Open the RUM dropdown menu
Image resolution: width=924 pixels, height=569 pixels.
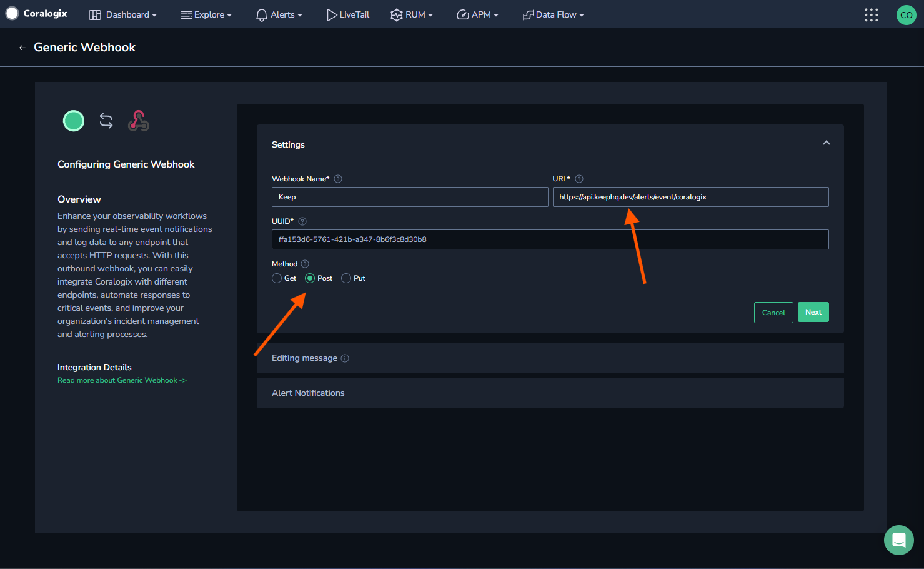tap(412, 15)
